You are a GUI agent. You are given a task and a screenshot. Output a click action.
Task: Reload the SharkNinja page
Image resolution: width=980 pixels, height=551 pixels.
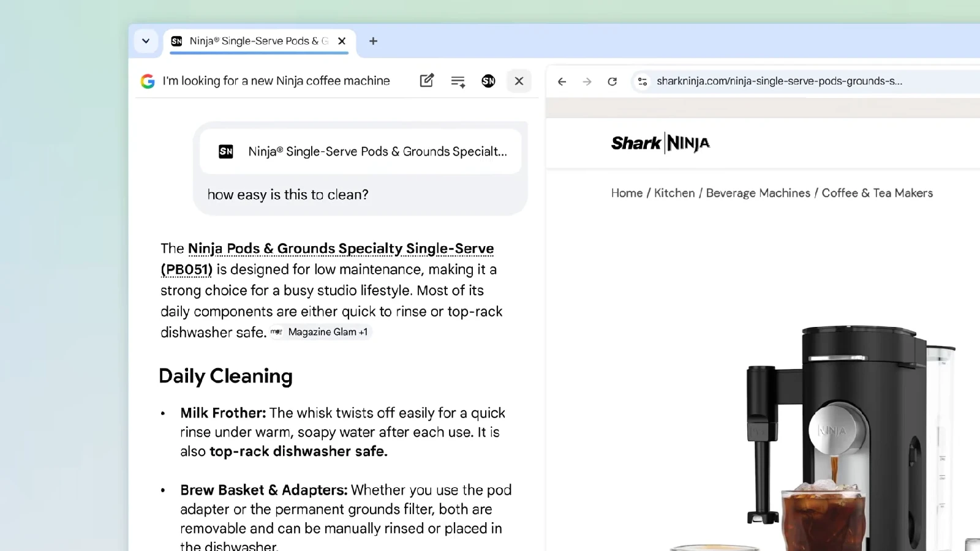click(612, 81)
